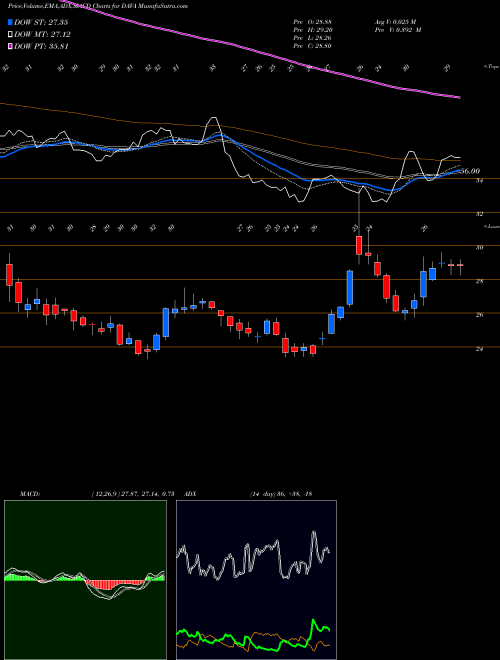Click the white DOW MT legend swatch
This screenshot has width=500, height=660.
tap(11, 34)
